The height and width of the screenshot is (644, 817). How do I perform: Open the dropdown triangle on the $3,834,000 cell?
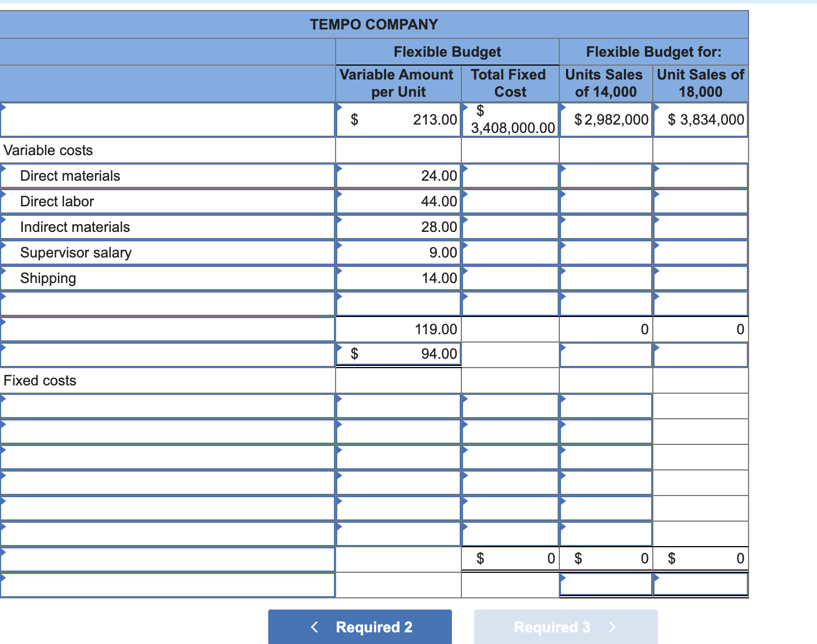point(657,107)
